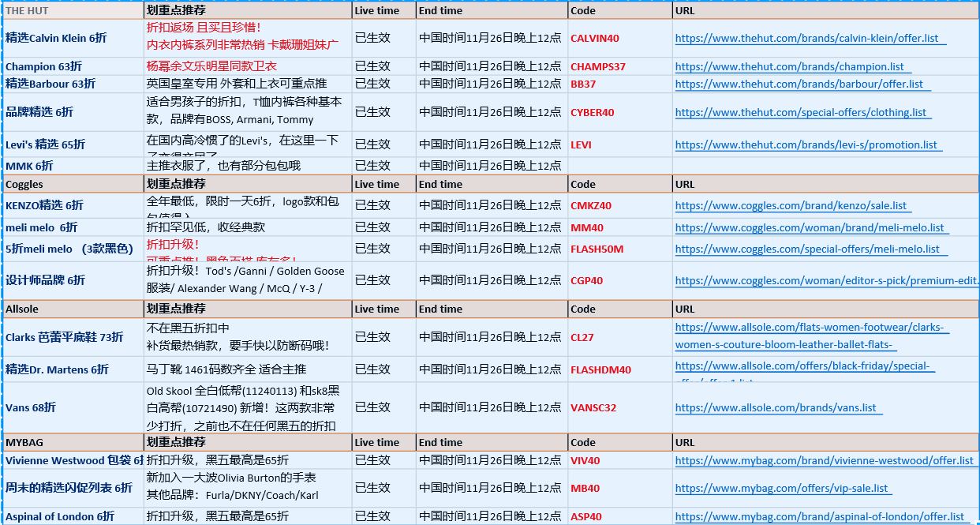Select the End time header in Coggles row
Image resolution: width=980 pixels, height=525 pixels.
[x=492, y=184]
